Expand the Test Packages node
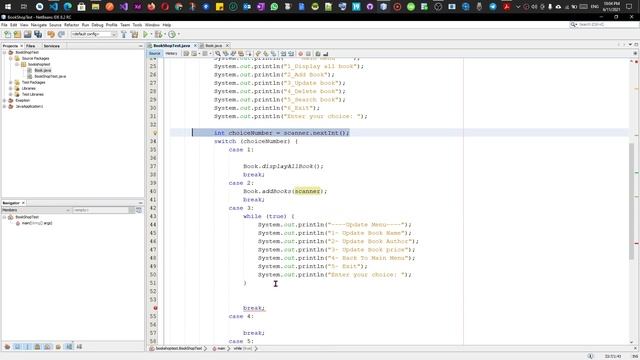This screenshot has width=640, height=360. click(11, 82)
